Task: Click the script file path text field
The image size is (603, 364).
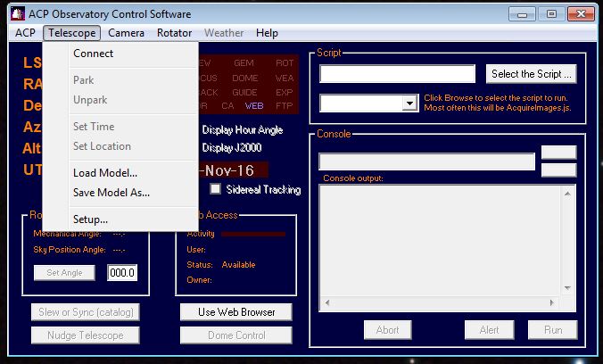Action: 397,74
